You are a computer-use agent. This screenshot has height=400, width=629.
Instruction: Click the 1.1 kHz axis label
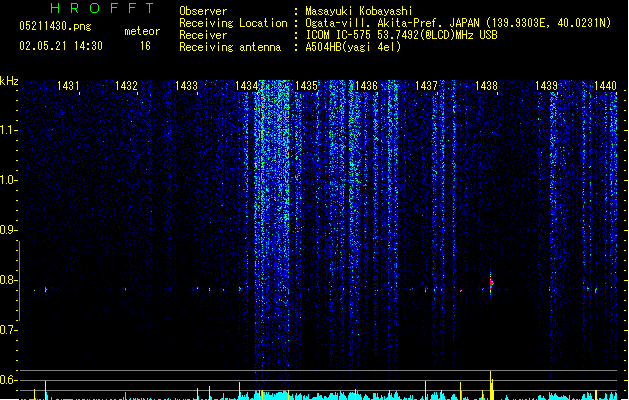click(8, 130)
